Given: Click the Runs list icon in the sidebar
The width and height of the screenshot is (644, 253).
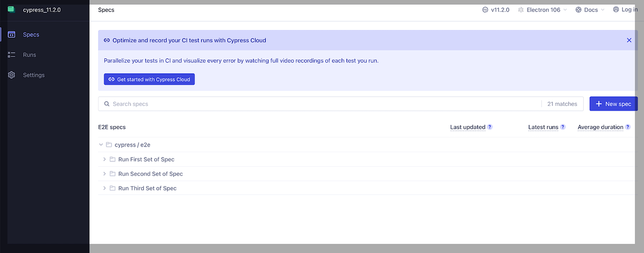Looking at the screenshot, I should [12, 55].
